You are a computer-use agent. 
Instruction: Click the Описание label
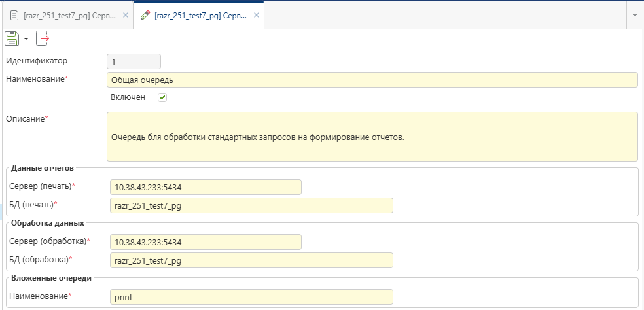tap(27, 118)
